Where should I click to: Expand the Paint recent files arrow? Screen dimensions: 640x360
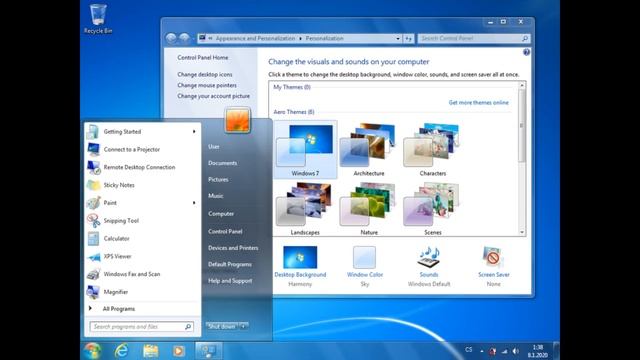[x=194, y=203]
